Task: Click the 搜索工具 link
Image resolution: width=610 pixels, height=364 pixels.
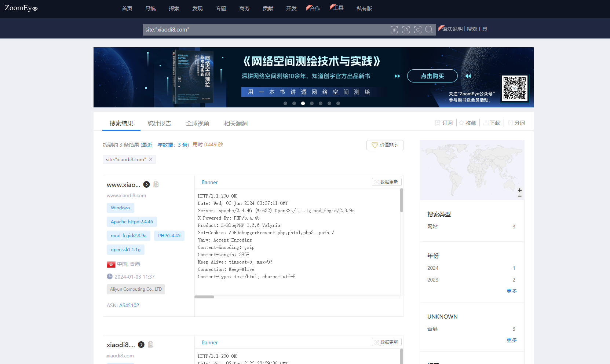Action: click(x=477, y=29)
